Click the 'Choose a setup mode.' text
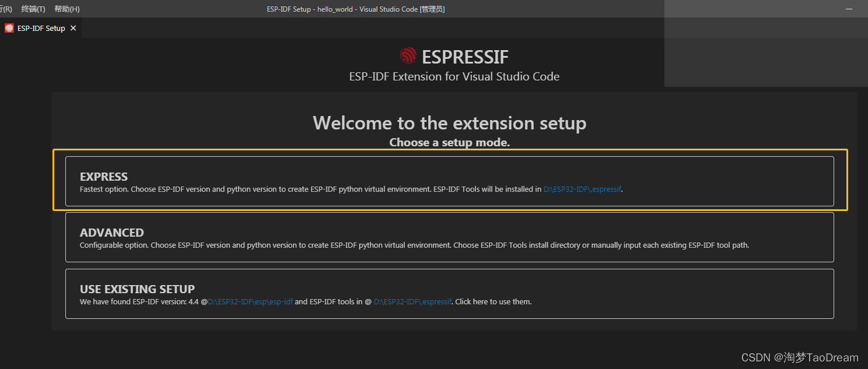 tap(450, 142)
